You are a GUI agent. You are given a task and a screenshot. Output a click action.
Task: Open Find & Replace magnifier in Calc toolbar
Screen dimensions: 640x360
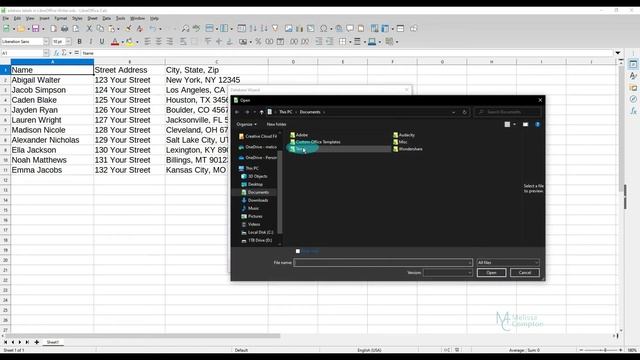186,29
